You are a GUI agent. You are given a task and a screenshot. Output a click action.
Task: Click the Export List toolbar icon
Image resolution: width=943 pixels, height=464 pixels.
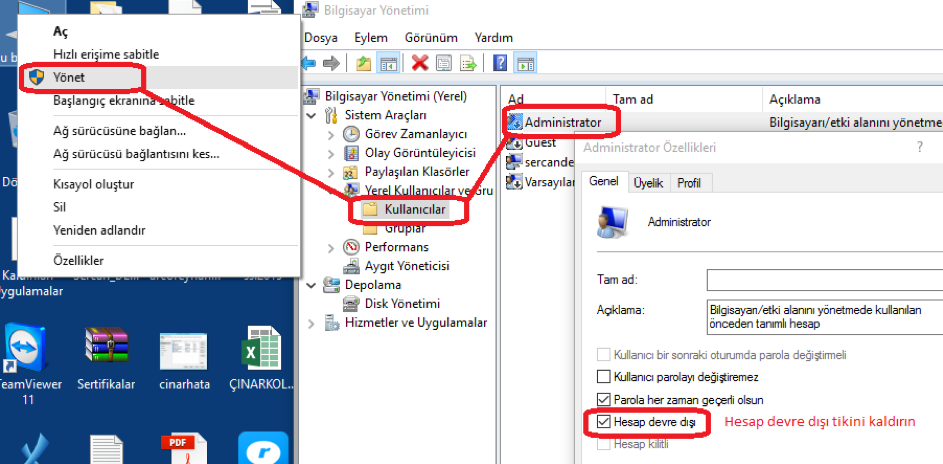coord(468,63)
